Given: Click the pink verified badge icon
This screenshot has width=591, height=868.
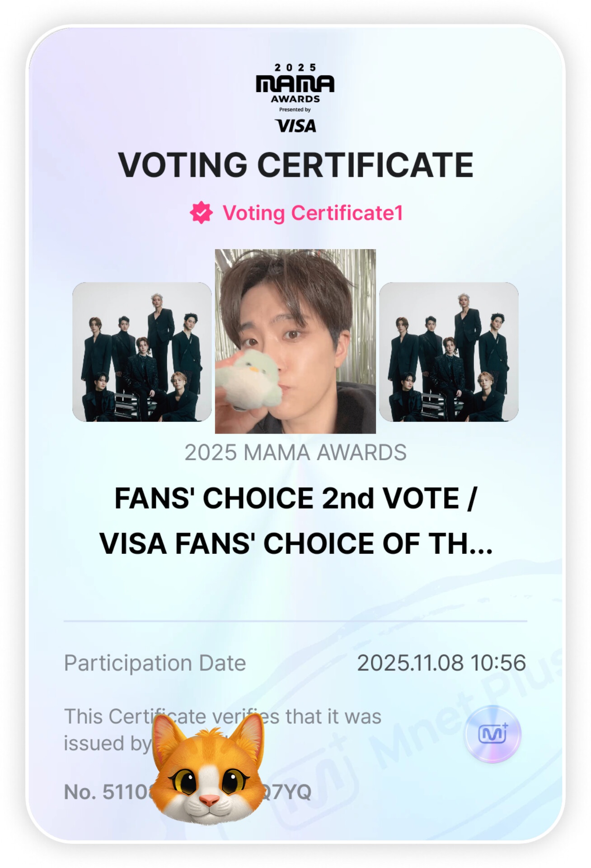Looking at the screenshot, I should point(201,213).
